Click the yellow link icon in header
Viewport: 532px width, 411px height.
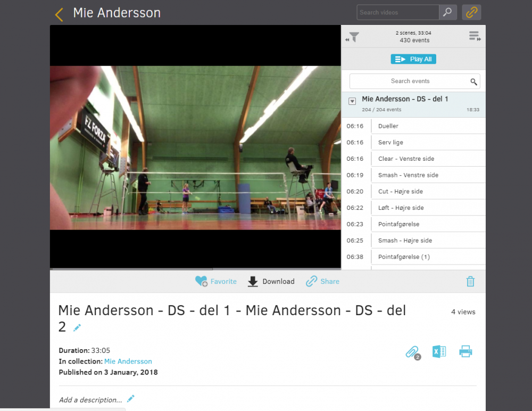click(471, 13)
